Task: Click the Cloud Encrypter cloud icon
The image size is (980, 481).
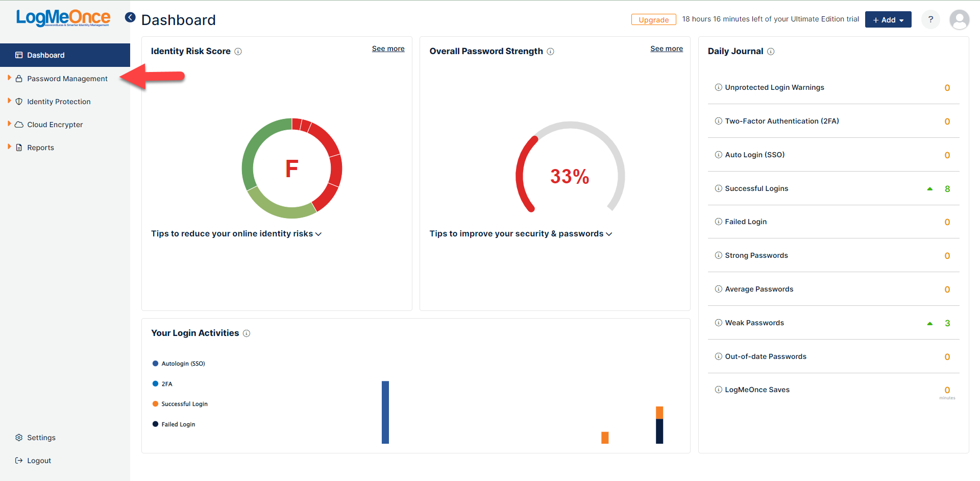Action: tap(19, 125)
